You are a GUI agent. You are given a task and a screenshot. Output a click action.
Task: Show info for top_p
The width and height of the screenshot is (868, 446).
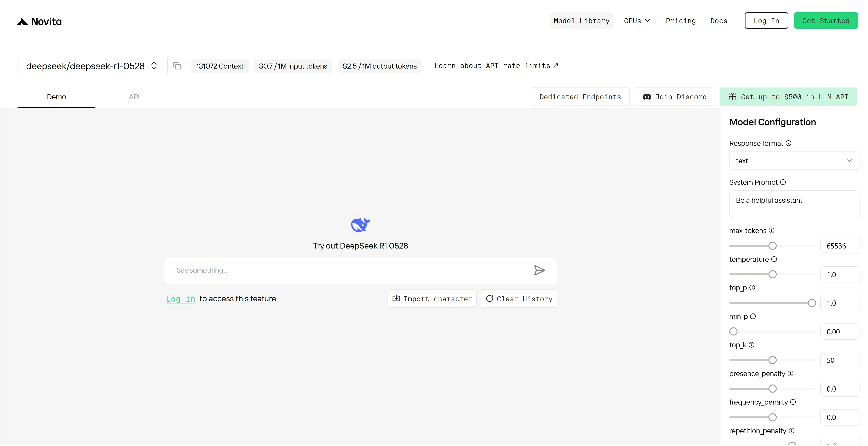coord(752,287)
